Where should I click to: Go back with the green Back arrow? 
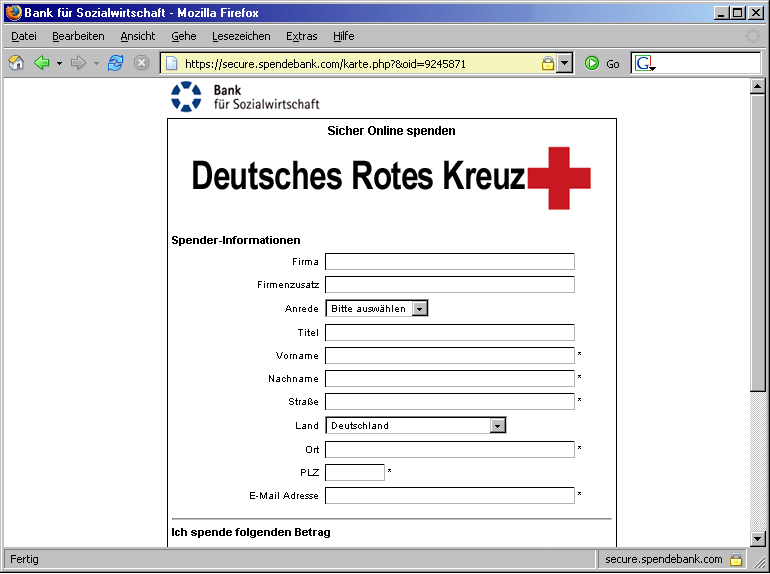(x=42, y=63)
